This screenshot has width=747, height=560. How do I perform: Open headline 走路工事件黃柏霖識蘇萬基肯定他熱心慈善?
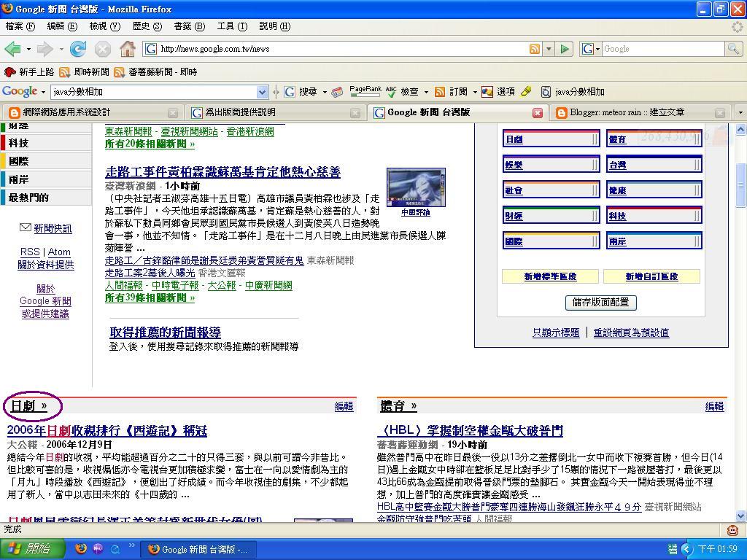(223, 171)
